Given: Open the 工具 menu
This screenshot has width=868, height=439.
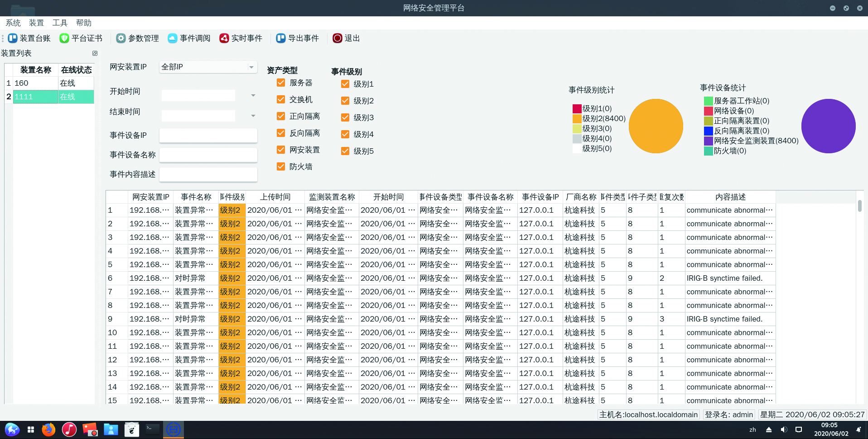Looking at the screenshot, I should pyautogui.click(x=60, y=23).
